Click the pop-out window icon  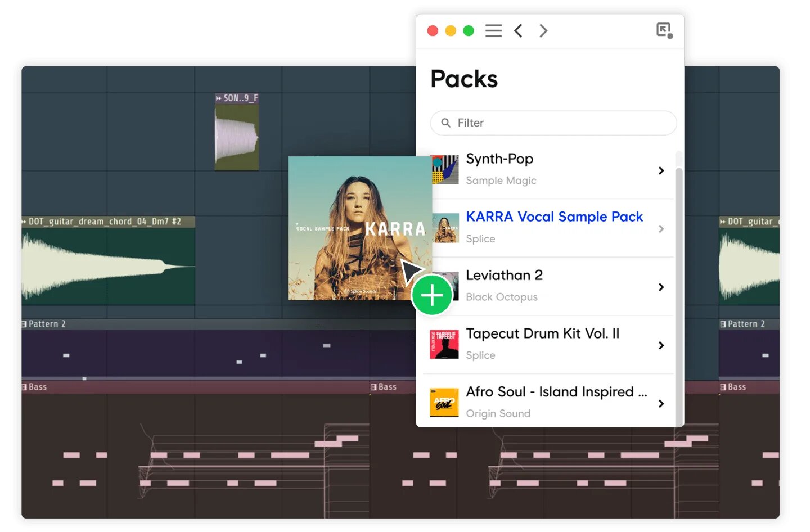coord(663,30)
